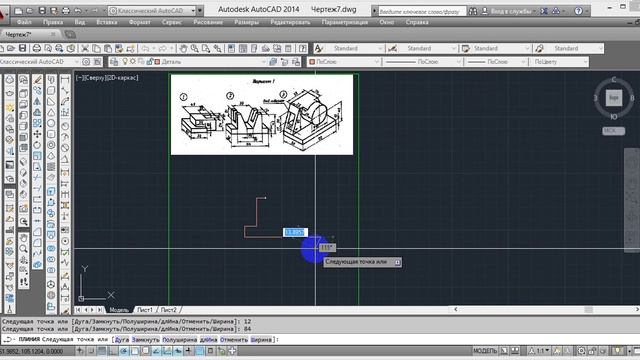The height and width of the screenshot is (360, 640).
Task: Expand the dimension style Standard dropdown
Action: [x=453, y=49]
